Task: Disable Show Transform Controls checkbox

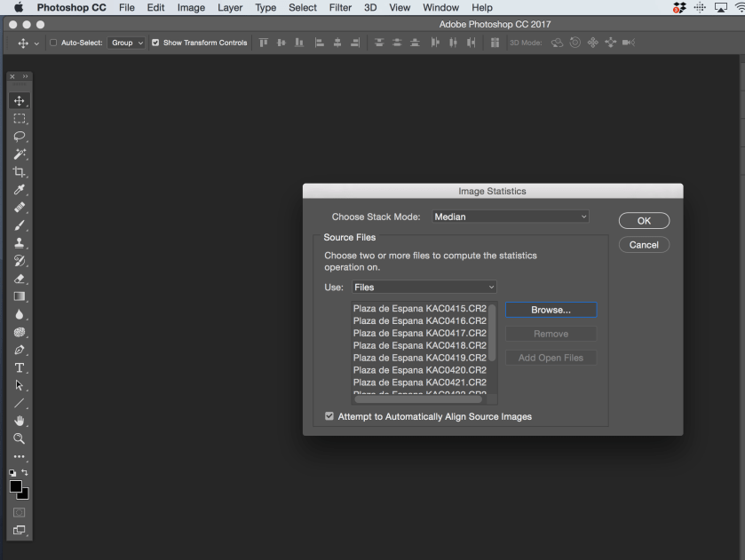Action: click(x=156, y=43)
